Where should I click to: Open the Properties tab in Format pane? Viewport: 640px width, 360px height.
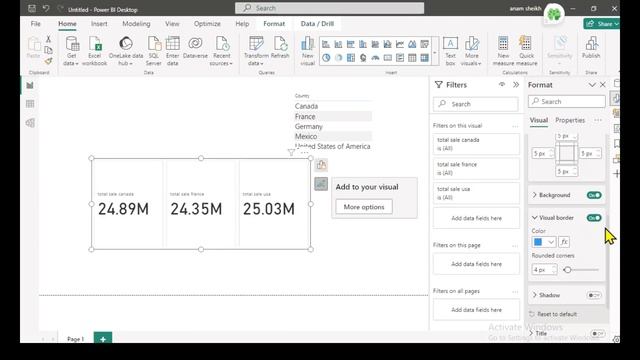click(x=570, y=120)
